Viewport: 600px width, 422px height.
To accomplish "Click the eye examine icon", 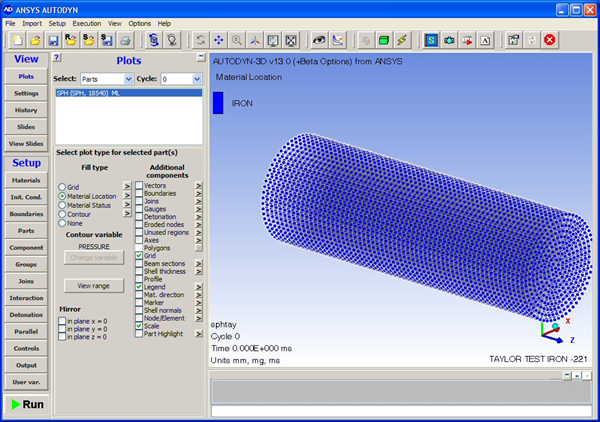I will coord(319,40).
